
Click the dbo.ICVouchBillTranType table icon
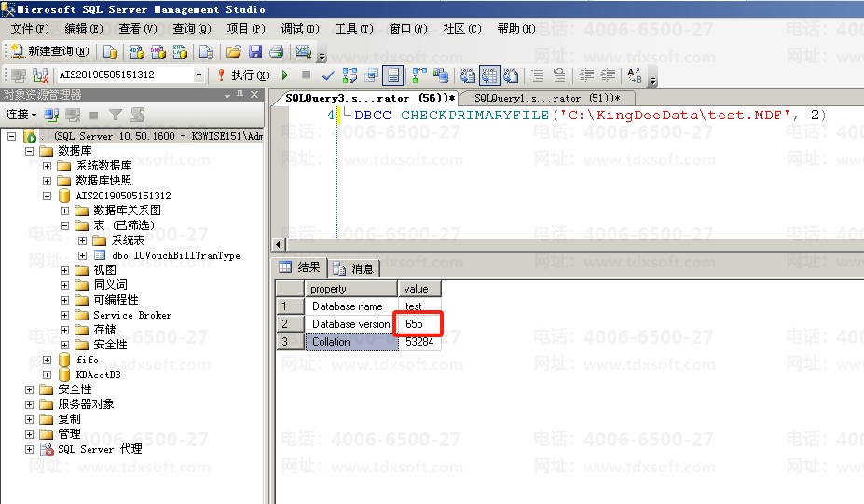[100, 255]
